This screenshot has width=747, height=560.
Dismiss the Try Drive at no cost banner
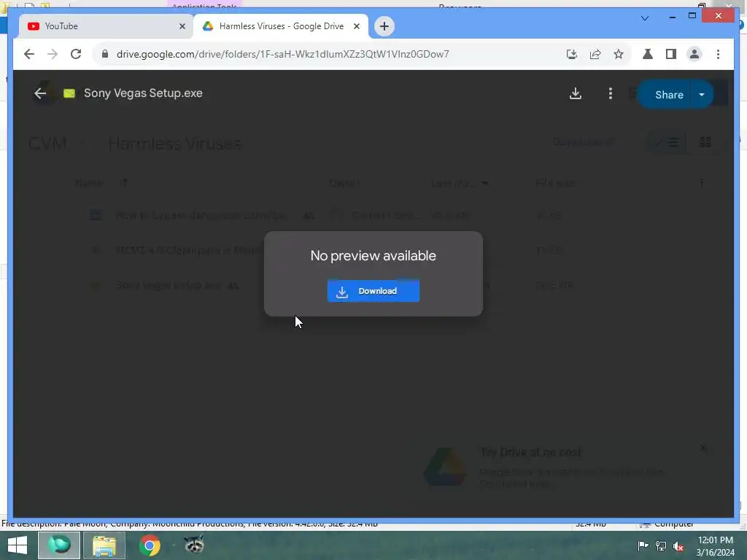pyautogui.click(x=703, y=448)
